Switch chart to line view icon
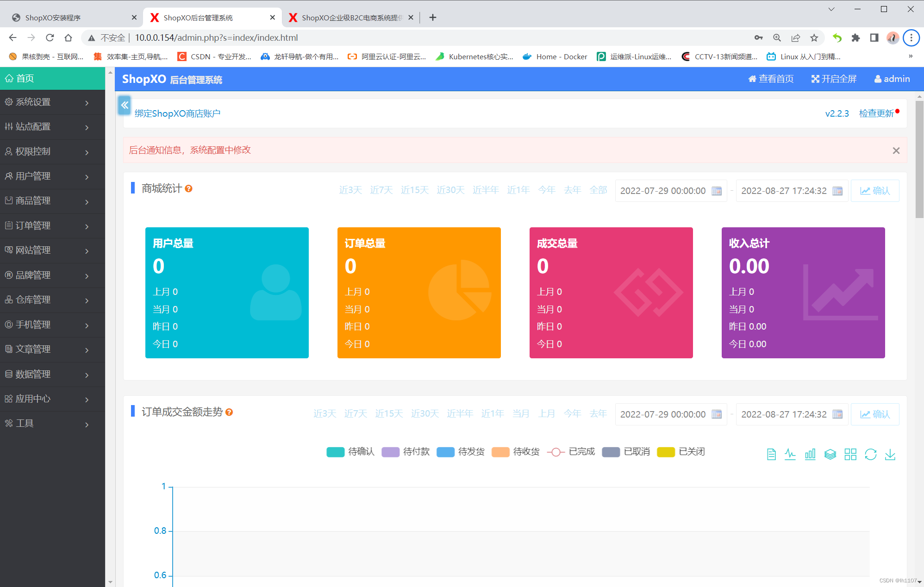Screen dimensions: 924x587 (790, 455)
